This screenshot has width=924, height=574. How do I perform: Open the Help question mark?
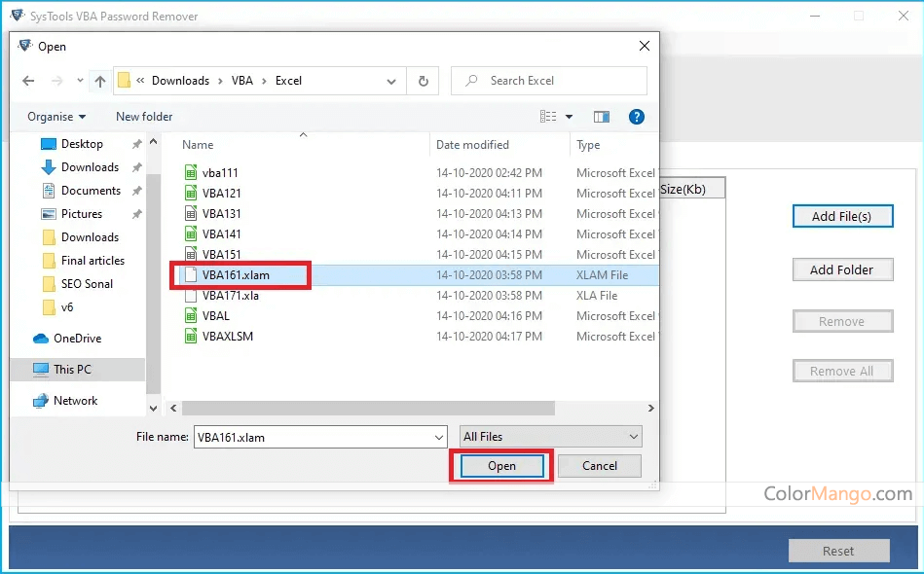[x=637, y=117]
